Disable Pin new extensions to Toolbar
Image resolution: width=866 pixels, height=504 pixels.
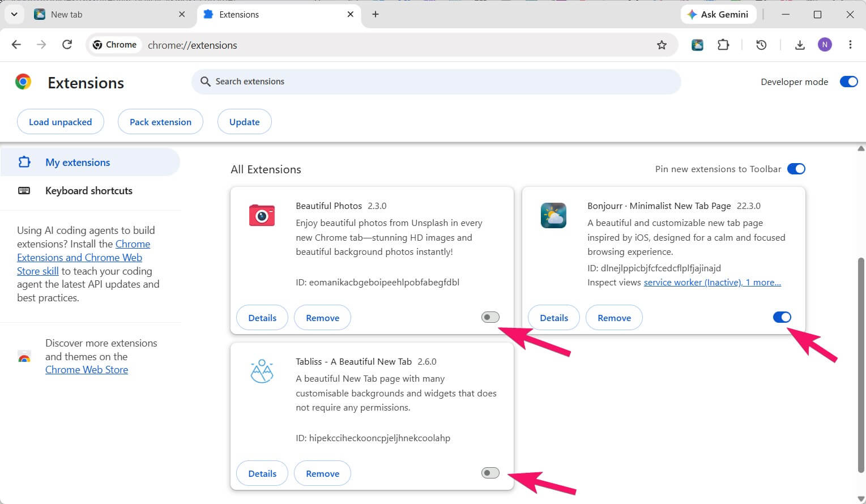tap(796, 169)
